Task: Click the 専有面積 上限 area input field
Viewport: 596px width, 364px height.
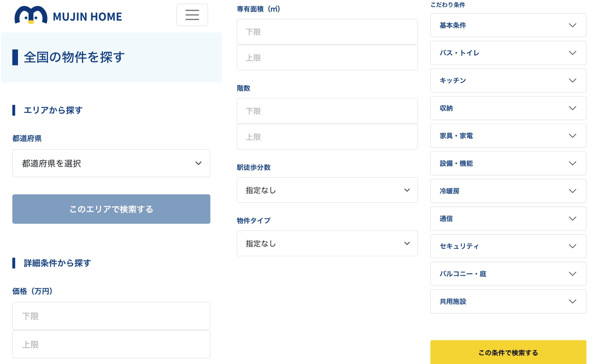Action: click(327, 57)
